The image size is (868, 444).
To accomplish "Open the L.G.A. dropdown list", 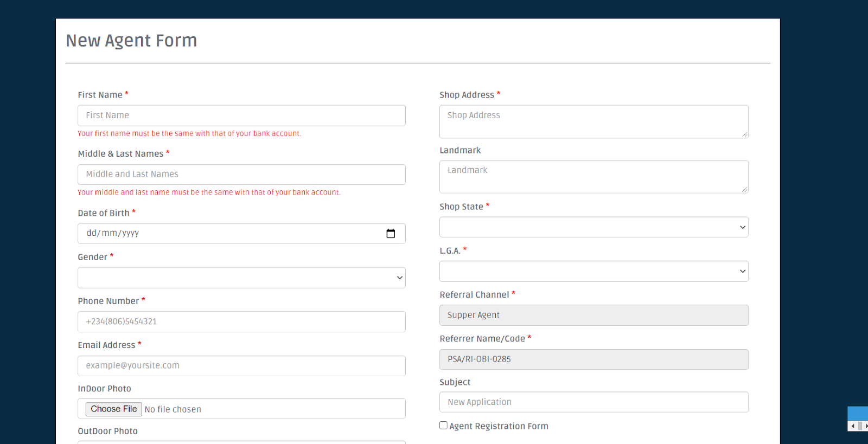I will tap(593, 271).
